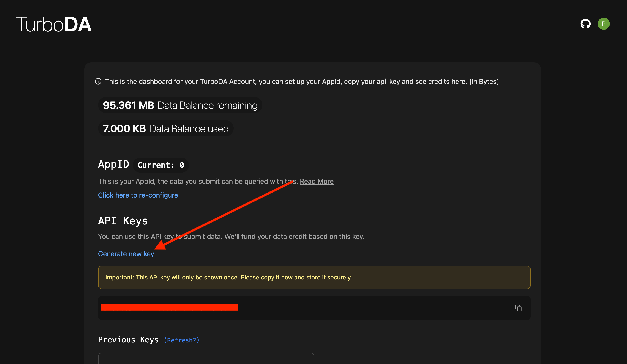The width and height of the screenshot is (627, 364).
Task: Generate new key link
Action: (126, 254)
